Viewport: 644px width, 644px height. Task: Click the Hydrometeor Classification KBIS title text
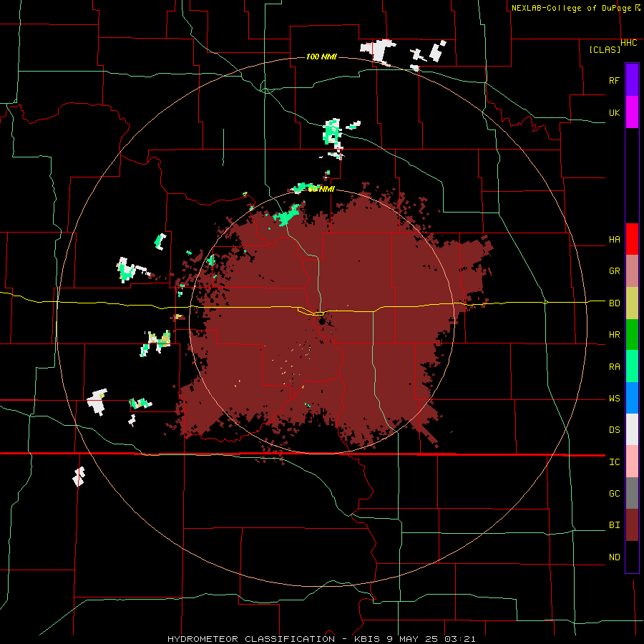(321, 639)
